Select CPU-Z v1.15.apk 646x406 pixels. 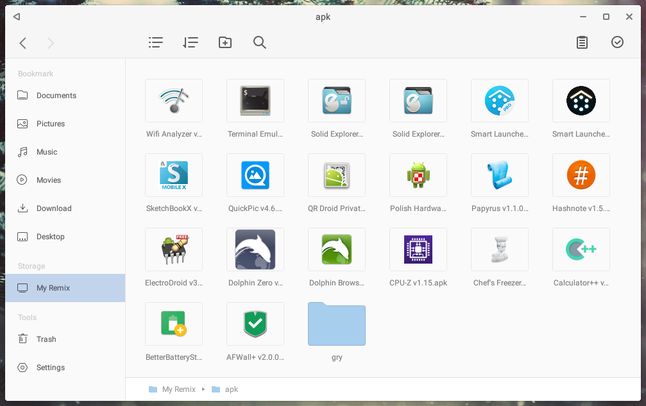[x=418, y=249]
